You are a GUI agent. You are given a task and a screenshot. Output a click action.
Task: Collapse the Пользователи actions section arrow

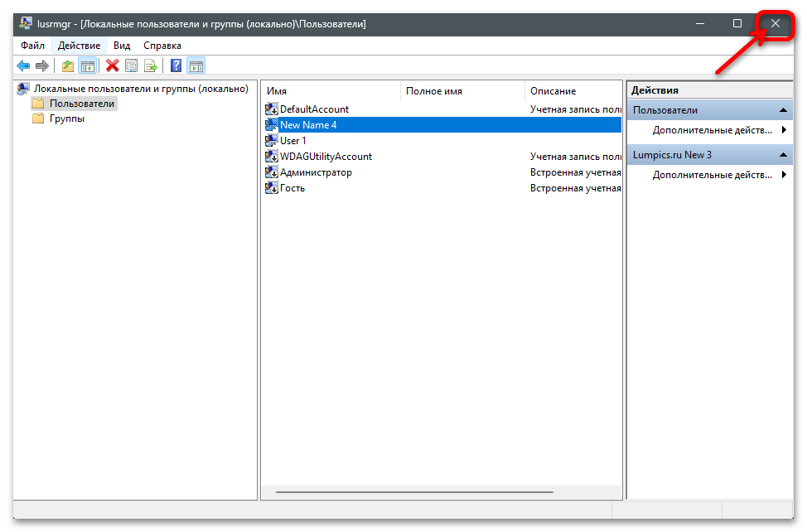[783, 110]
